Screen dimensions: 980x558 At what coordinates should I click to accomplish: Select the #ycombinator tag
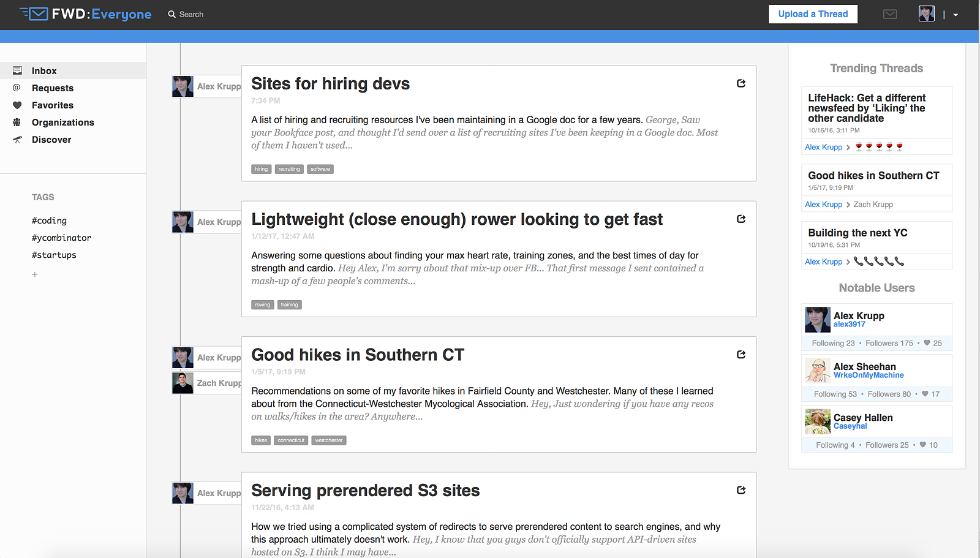(x=61, y=238)
